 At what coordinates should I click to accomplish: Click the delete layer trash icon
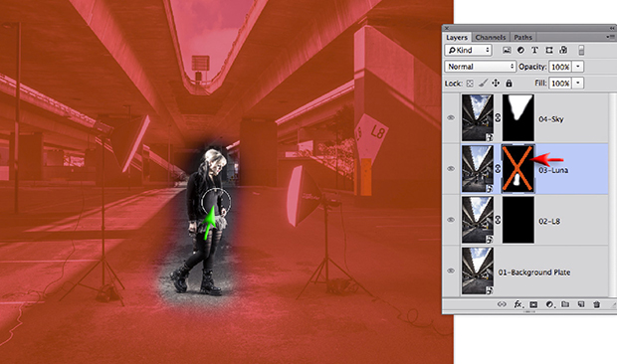(x=596, y=304)
